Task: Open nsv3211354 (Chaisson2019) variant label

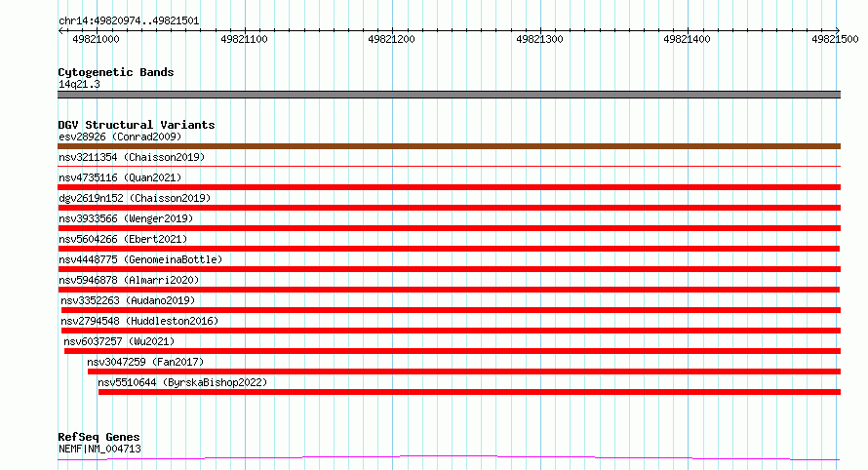Action: pos(132,157)
